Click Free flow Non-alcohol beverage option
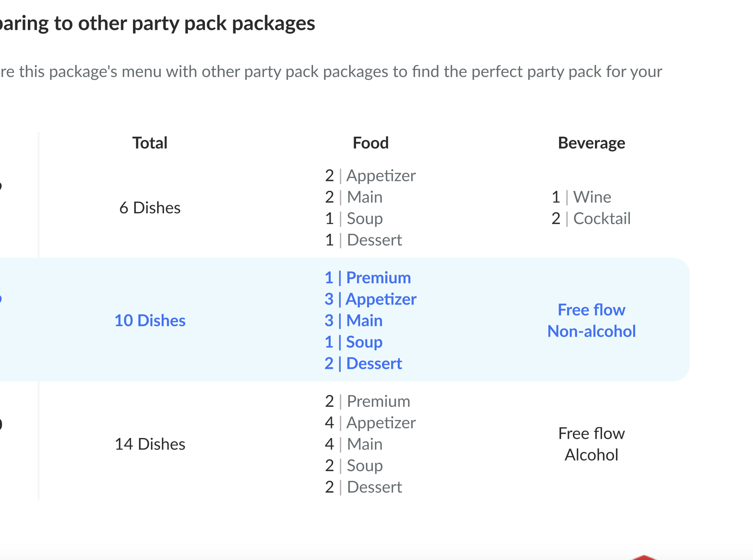Image resolution: width=753 pixels, height=560 pixels. [591, 320]
